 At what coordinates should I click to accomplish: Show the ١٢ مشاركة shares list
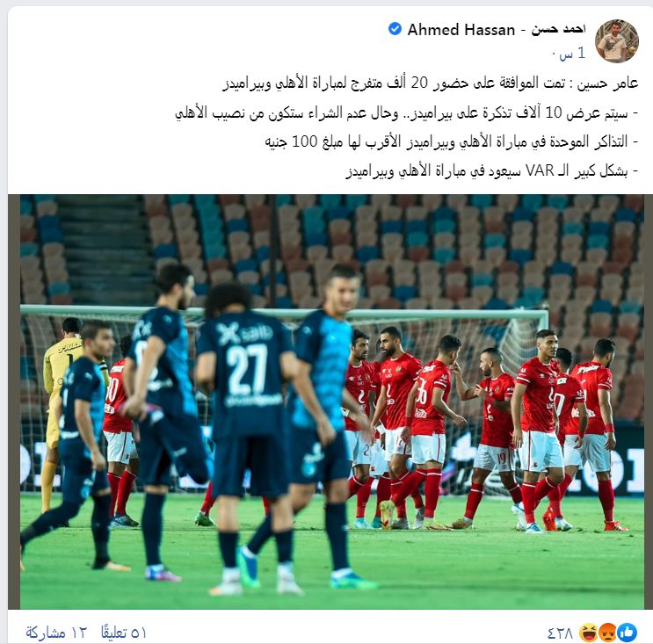click(x=55, y=633)
